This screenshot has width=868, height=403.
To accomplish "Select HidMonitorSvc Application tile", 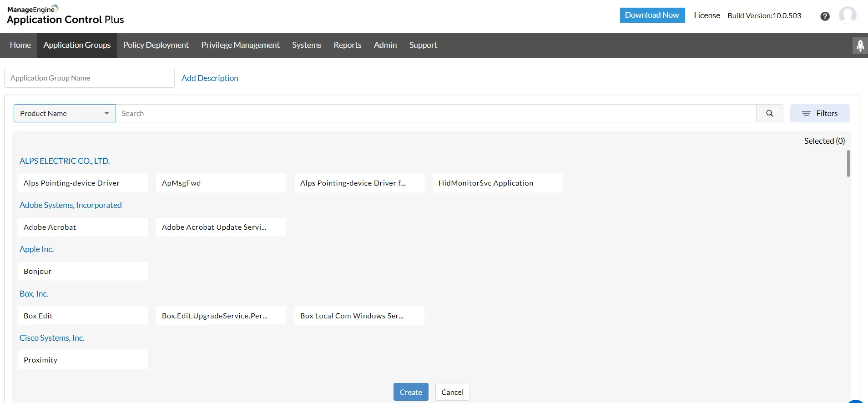I will click(498, 183).
